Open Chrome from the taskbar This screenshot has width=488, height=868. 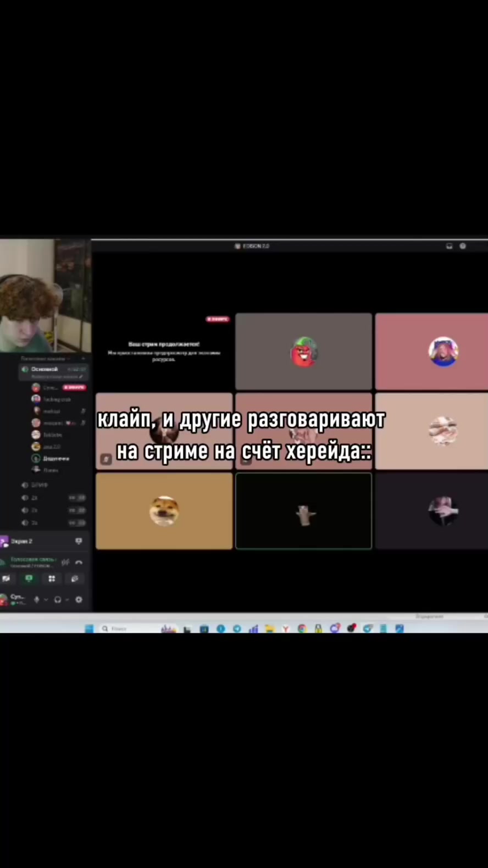coord(302,628)
